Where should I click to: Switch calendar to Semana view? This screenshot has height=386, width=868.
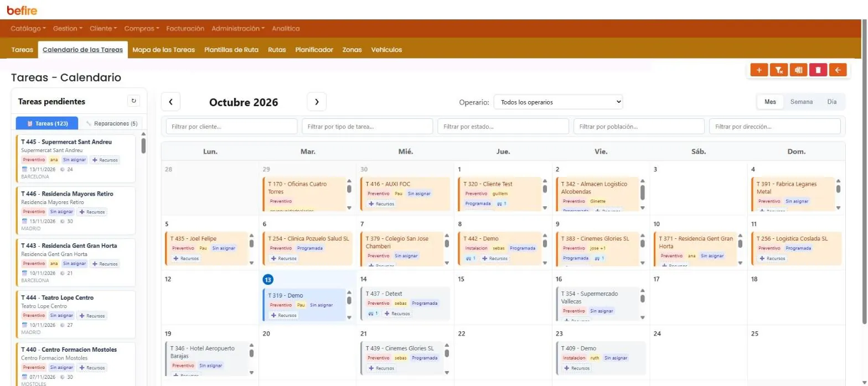[x=802, y=102]
